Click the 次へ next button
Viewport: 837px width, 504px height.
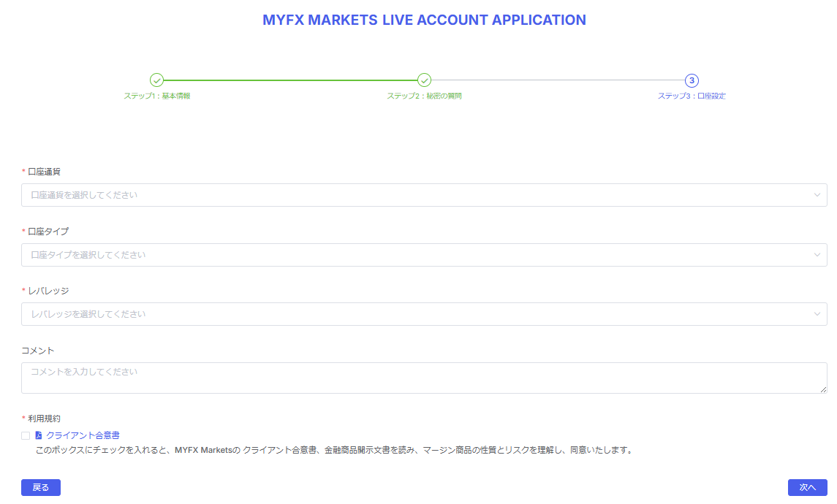tap(807, 487)
